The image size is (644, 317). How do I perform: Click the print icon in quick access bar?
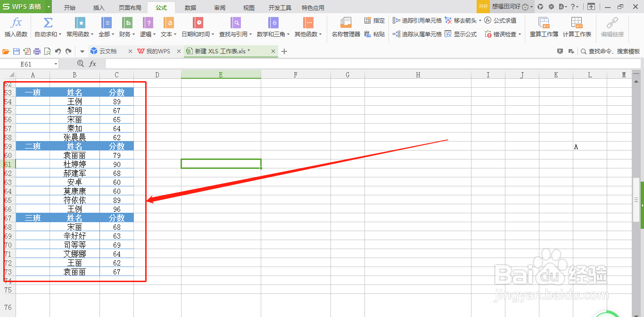pos(37,51)
